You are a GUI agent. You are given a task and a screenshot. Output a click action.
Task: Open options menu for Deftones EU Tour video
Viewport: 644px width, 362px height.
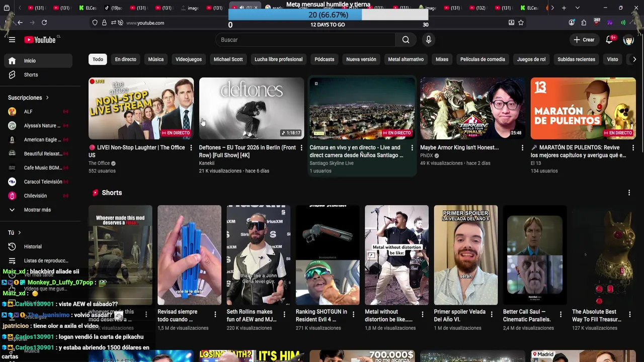click(301, 148)
